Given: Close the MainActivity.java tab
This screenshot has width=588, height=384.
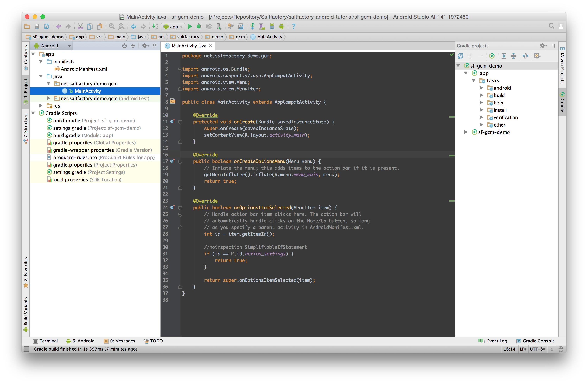Looking at the screenshot, I should 210,46.
